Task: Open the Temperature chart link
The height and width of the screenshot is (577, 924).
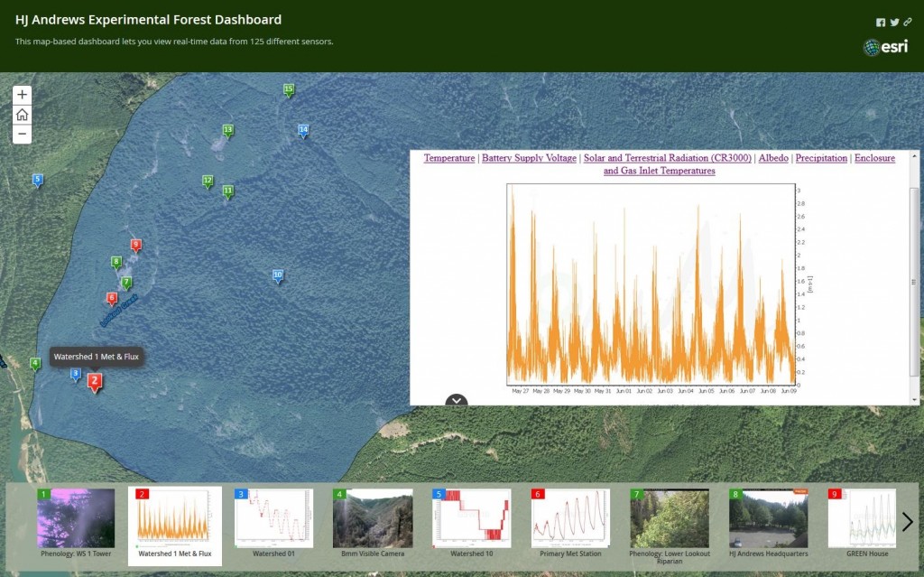Action: click(x=449, y=158)
